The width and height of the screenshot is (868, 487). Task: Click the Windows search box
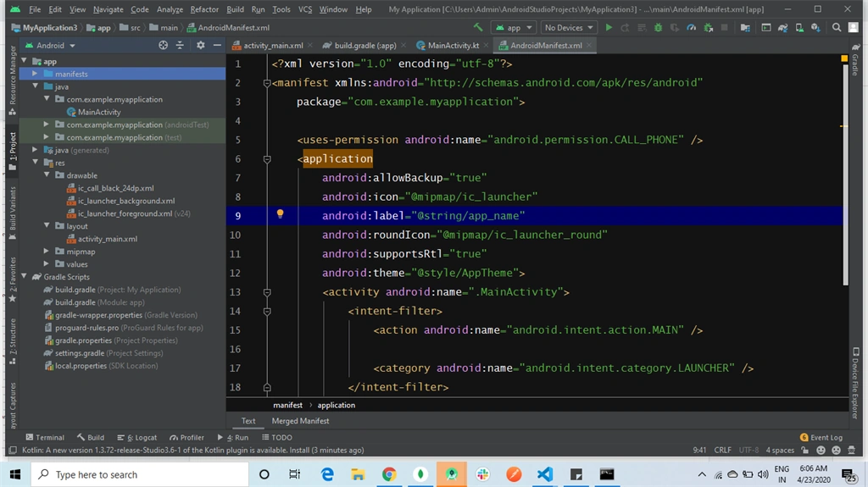click(140, 474)
